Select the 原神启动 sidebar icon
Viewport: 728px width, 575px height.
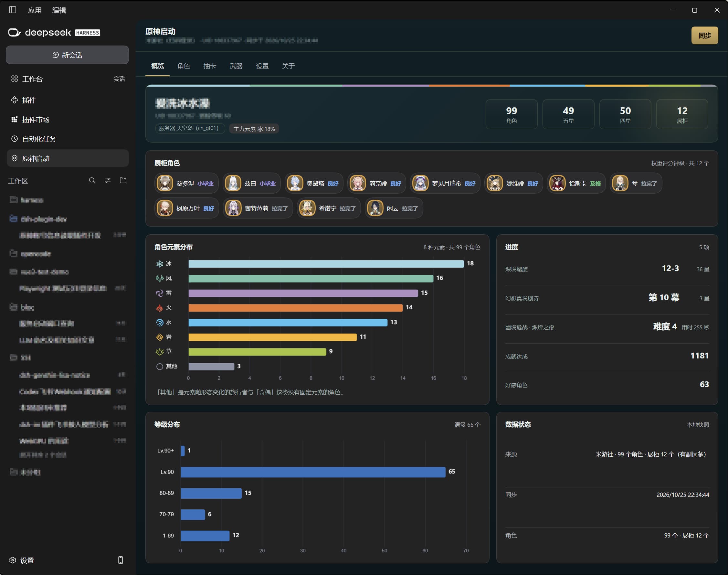tap(15, 158)
